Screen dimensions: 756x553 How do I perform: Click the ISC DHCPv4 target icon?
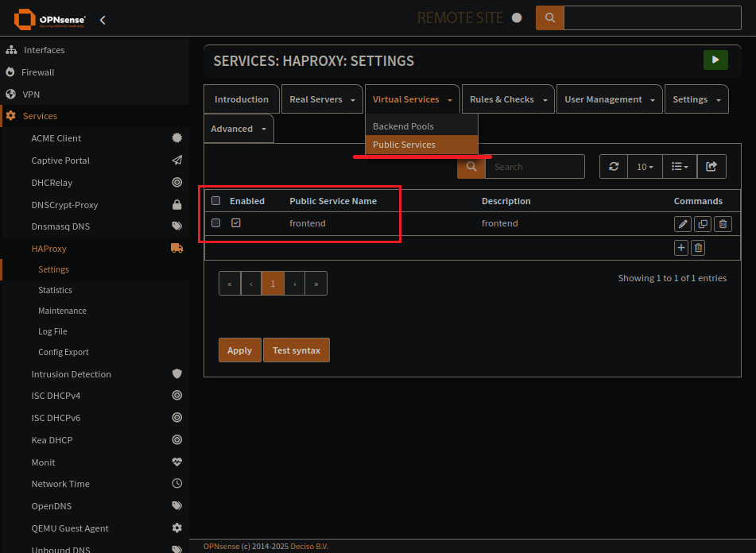click(177, 396)
